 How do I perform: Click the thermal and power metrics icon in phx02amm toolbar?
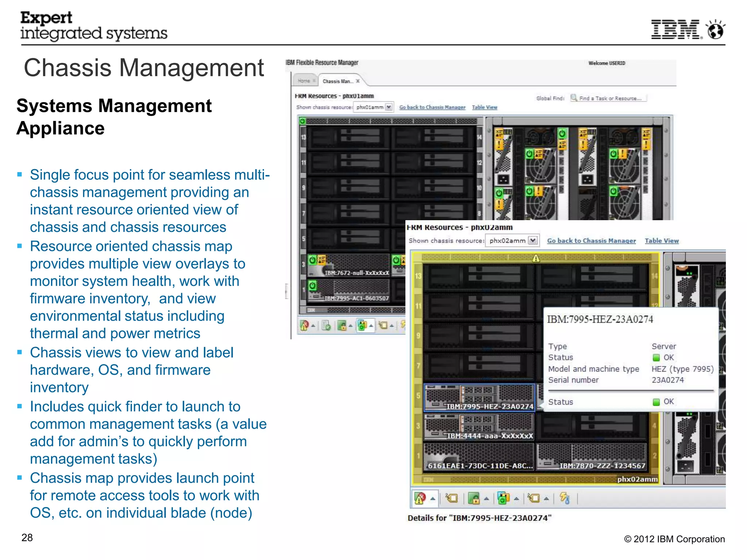[x=565, y=498]
